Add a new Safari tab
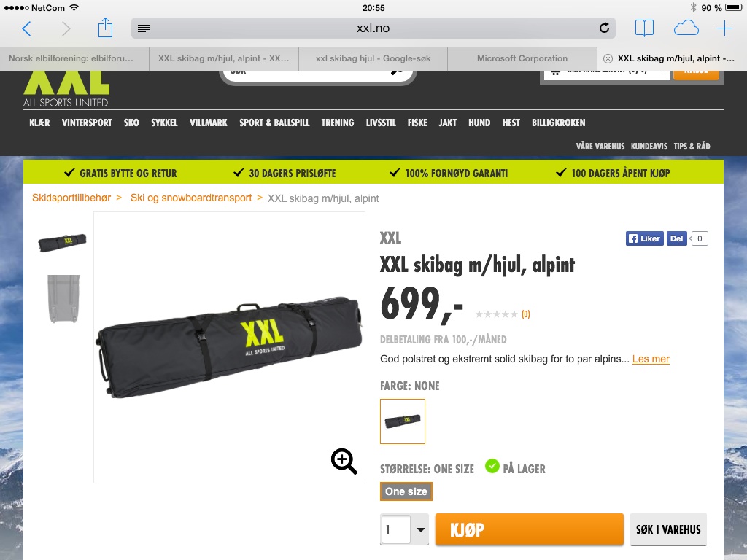 click(x=724, y=28)
